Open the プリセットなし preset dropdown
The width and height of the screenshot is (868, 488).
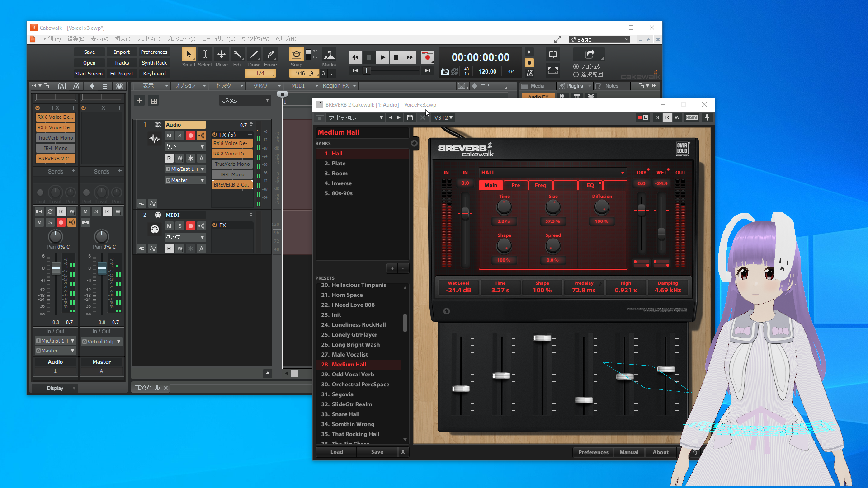[x=355, y=117]
